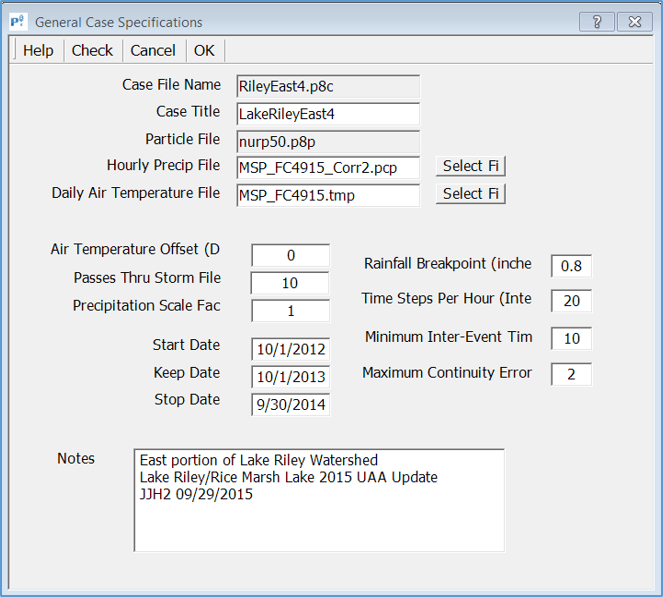Viewport: 663px width, 597px height.
Task: Edit the Case Title field
Action: coord(328,114)
